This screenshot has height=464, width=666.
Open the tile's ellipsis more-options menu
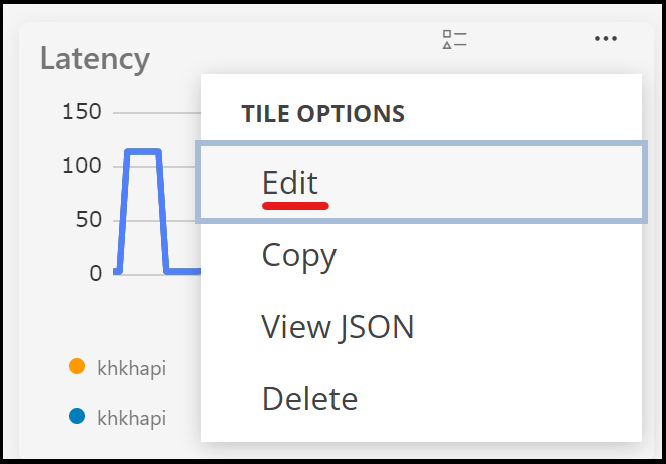606,39
